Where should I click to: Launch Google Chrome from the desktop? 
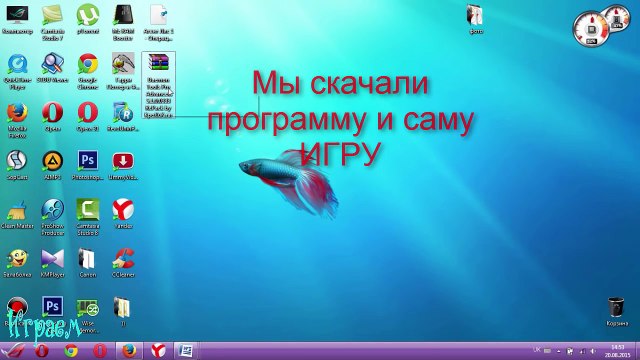88,71
